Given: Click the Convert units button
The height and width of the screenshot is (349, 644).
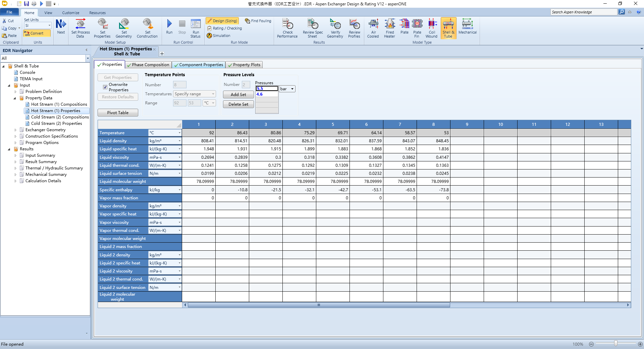Looking at the screenshot, I should pos(37,33).
